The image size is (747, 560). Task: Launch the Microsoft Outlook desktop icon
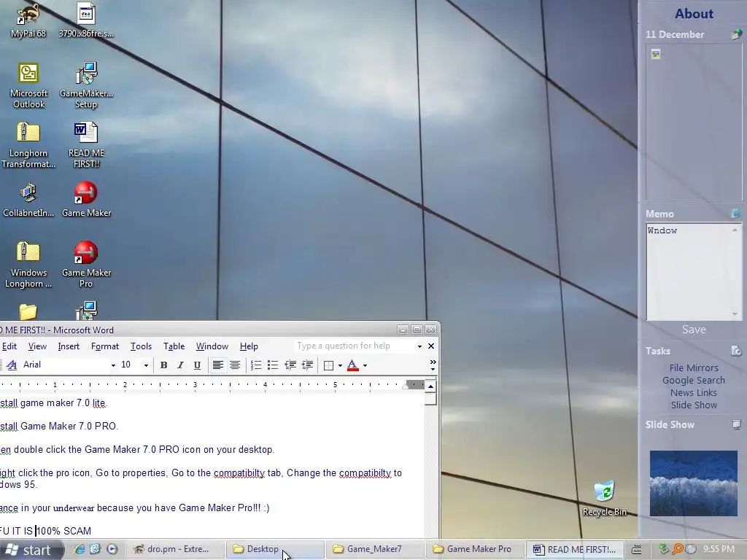pos(28,86)
